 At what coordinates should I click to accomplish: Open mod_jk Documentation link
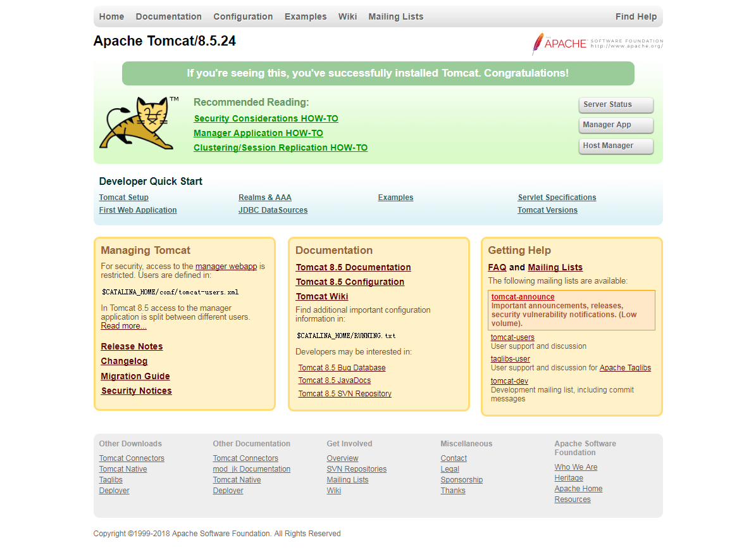[251, 469]
